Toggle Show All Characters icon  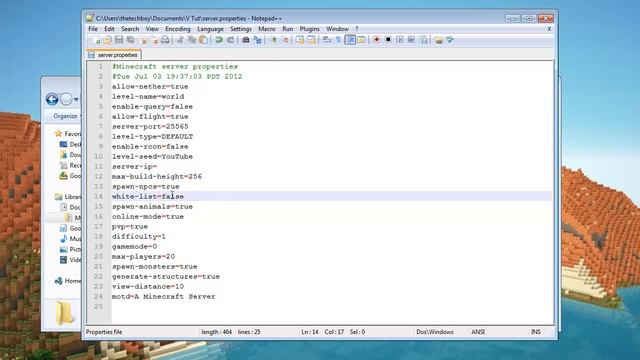click(338, 40)
